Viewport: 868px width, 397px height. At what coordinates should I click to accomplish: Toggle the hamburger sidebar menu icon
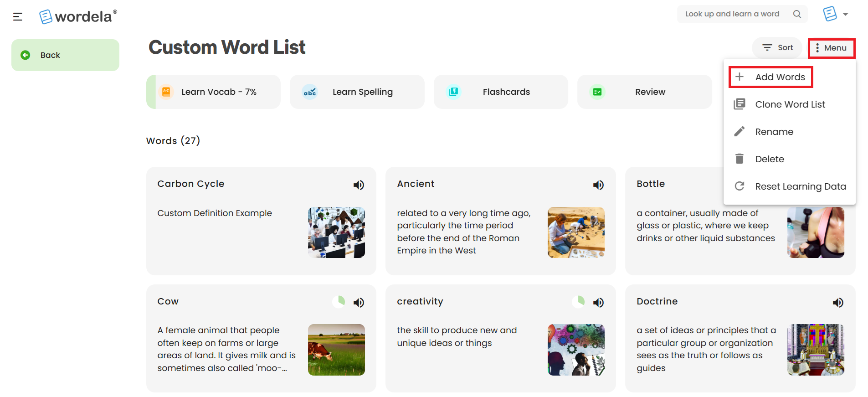pos(18,17)
